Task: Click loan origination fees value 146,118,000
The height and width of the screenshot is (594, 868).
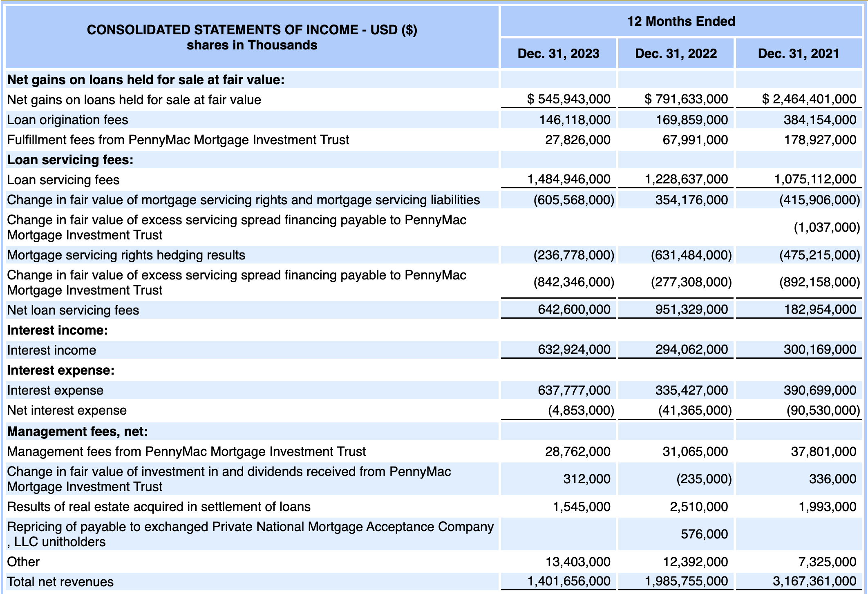Action: click(575, 120)
